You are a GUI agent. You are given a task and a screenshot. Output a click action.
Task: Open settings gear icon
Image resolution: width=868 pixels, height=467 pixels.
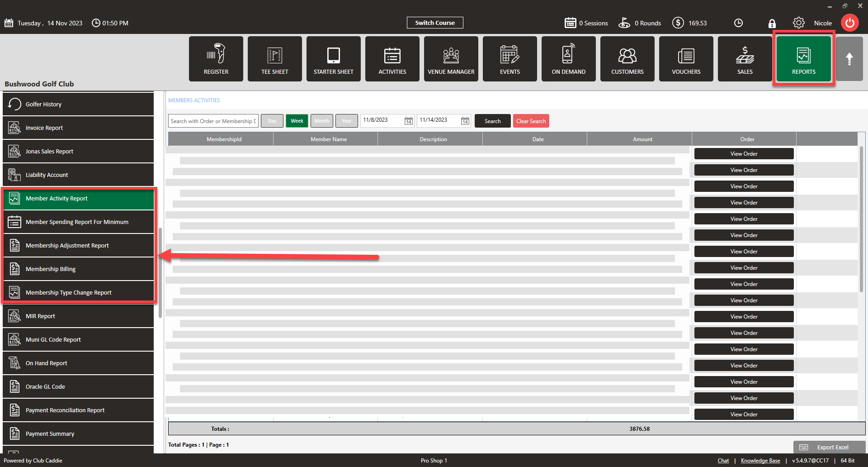click(x=798, y=23)
